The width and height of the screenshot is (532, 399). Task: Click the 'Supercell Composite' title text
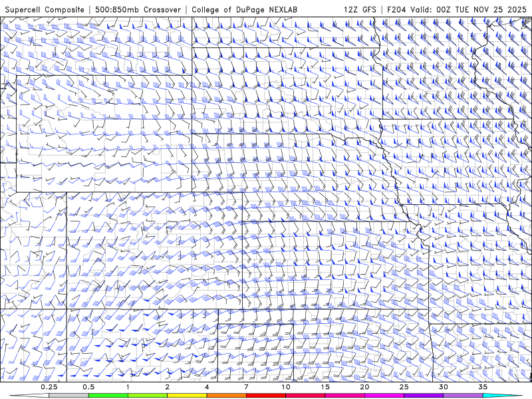coord(45,9)
